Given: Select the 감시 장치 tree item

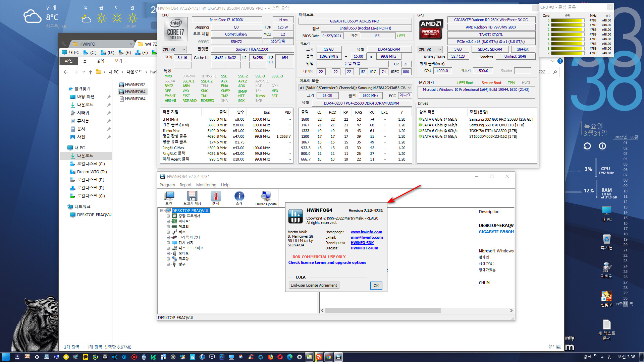Looking at the screenshot, I should tap(186, 243).
